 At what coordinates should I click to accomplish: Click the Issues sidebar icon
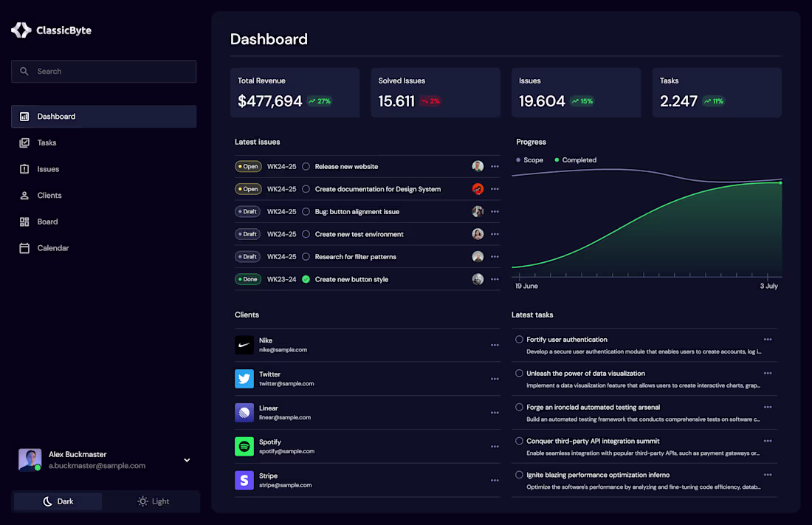click(24, 169)
